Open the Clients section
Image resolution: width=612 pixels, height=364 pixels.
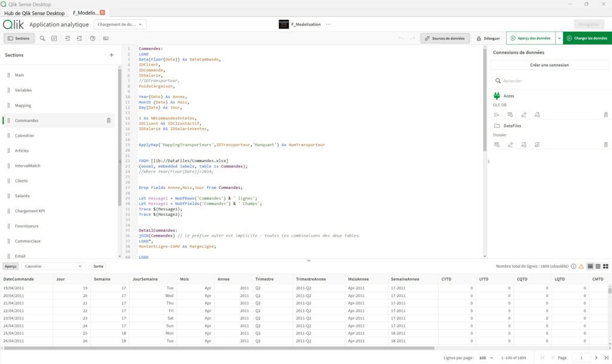(x=59, y=181)
